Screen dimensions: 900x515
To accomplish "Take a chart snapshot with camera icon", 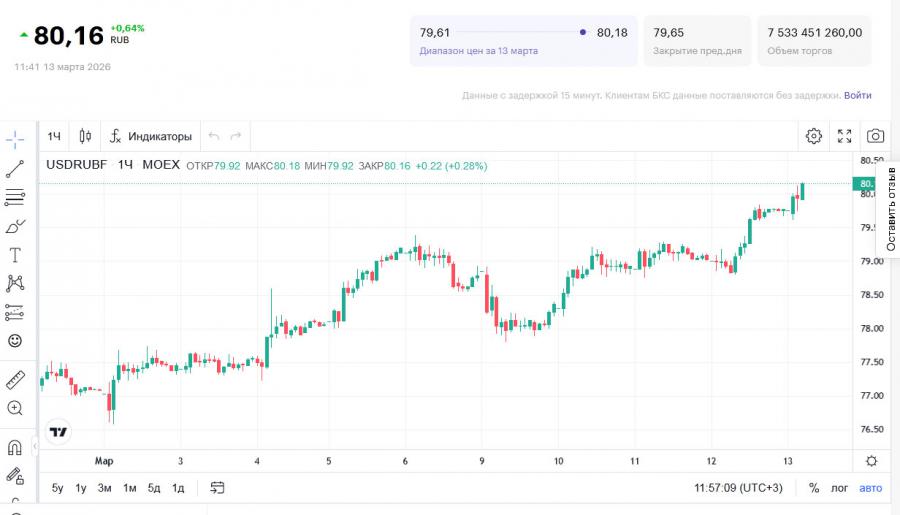I will [x=875, y=136].
